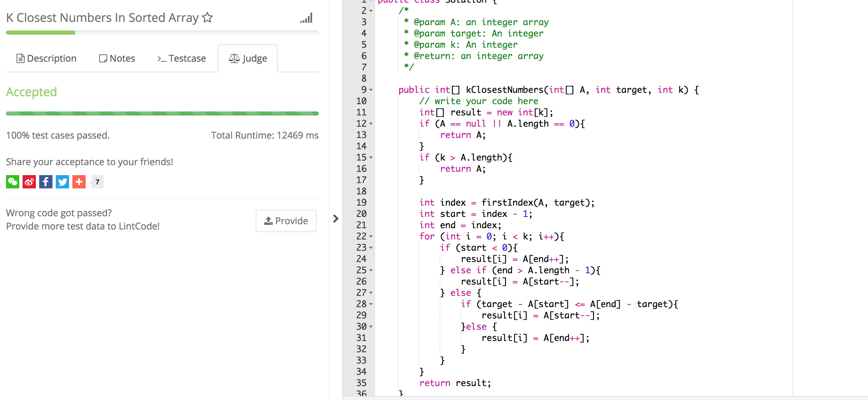Click the 'K Closest Numbers In Sorted Array' title
This screenshot has height=400, width=868.
[x=102, y=18]
